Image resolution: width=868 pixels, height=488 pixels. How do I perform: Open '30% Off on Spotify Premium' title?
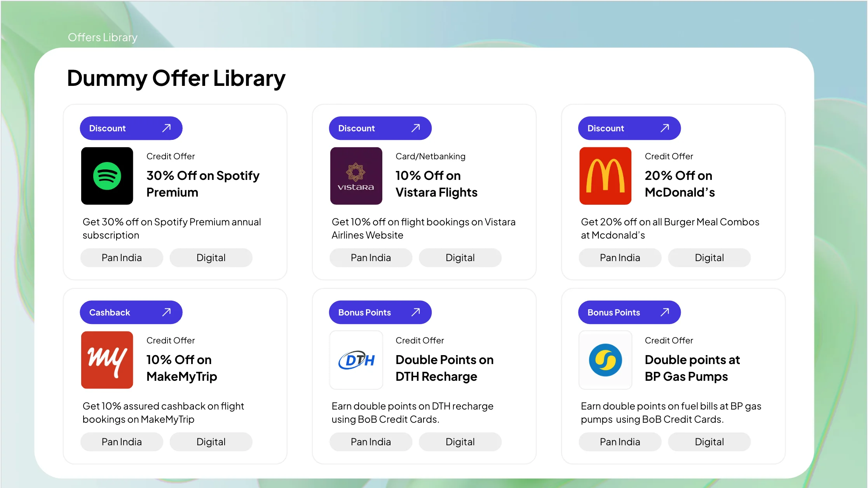(203, 184)
